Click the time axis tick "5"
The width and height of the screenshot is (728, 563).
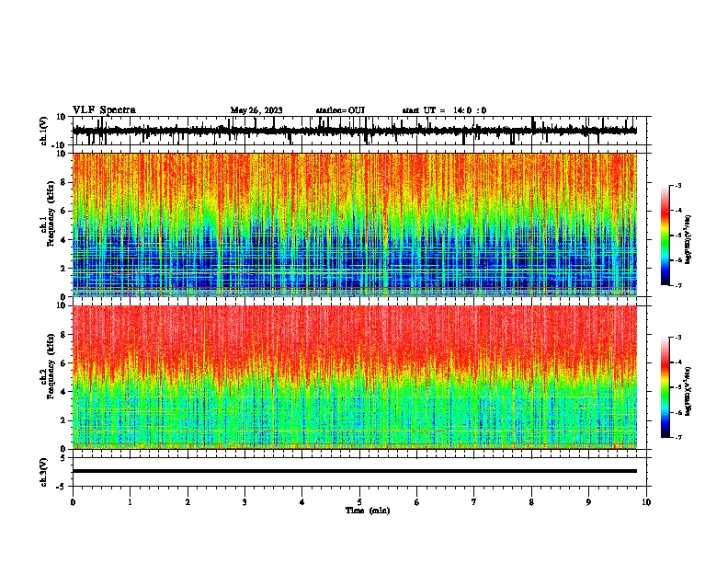(359, 502)
